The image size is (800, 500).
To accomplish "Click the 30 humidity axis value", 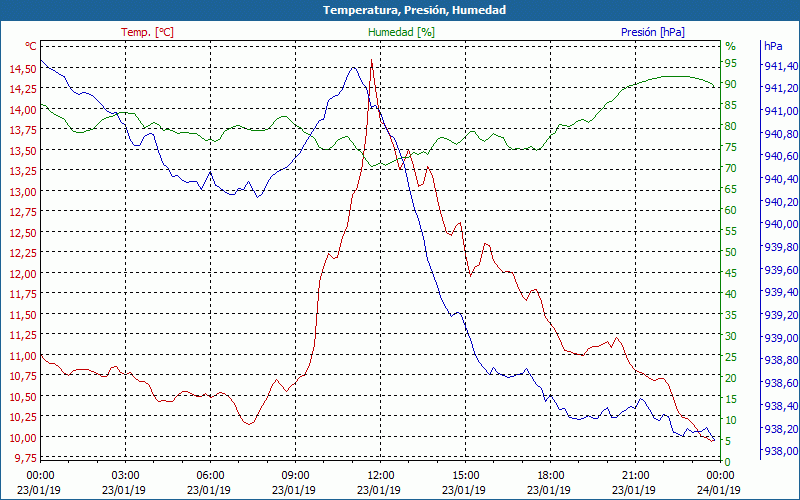I will click(731, 336).
